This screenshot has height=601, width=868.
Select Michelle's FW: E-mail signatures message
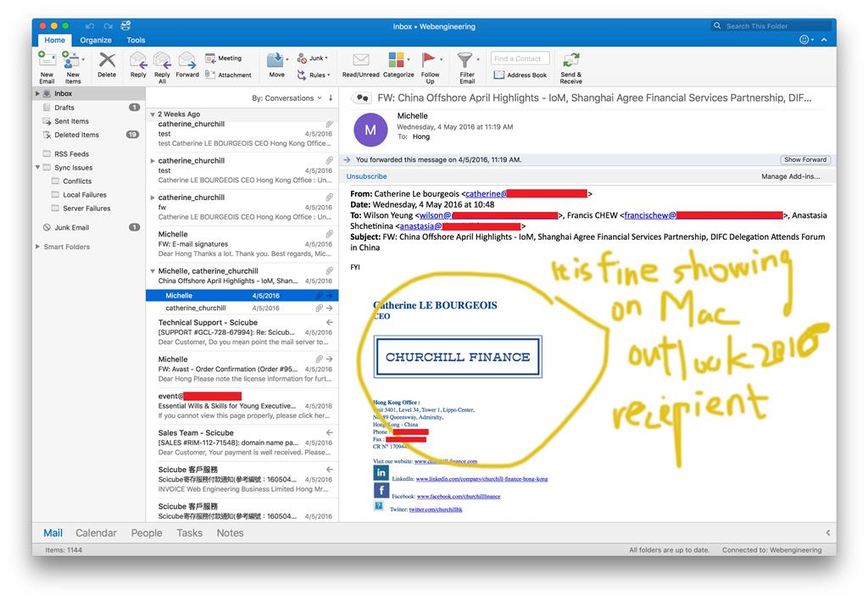(242, 243)
